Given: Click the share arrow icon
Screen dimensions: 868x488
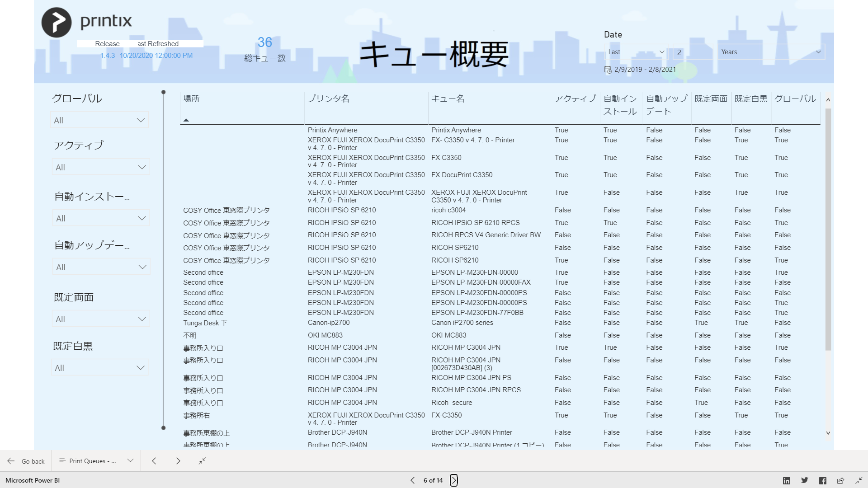Looking at the screenshot, I should pyautogui.click(x=840, y=481).
